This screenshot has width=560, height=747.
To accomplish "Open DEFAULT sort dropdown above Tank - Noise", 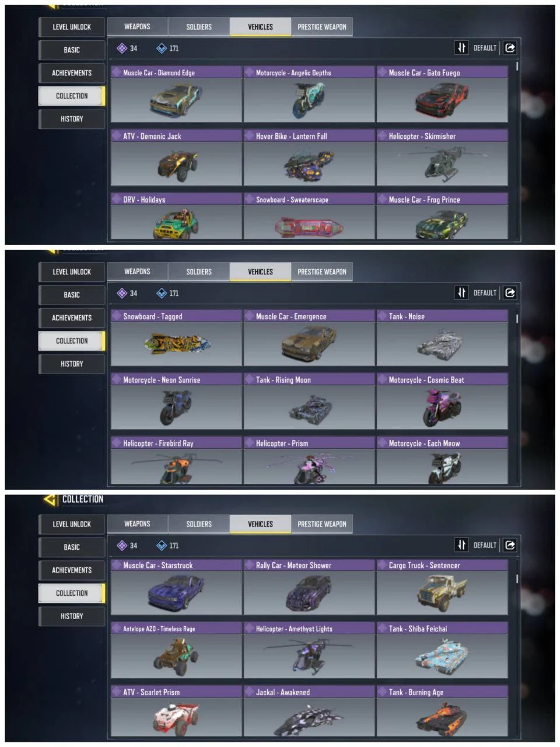I will tap(485, 293).
